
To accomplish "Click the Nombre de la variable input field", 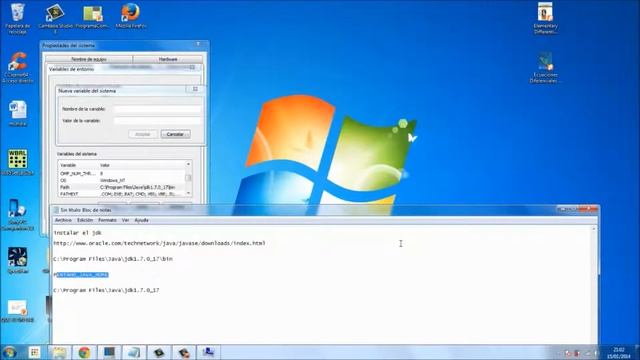I will 157,109.
